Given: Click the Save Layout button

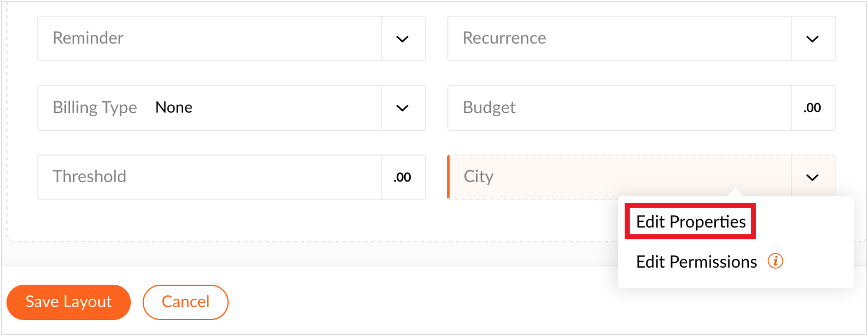Looking at the screenshot, I should click(68, 302).
